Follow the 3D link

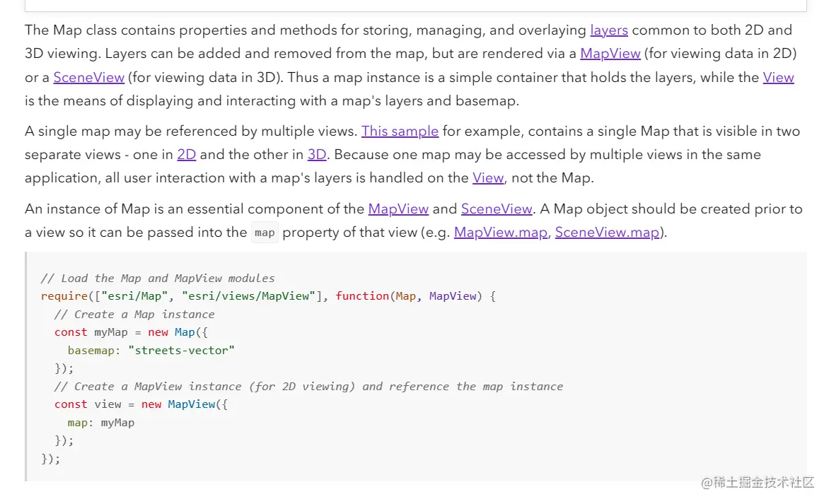pos(317,154)
